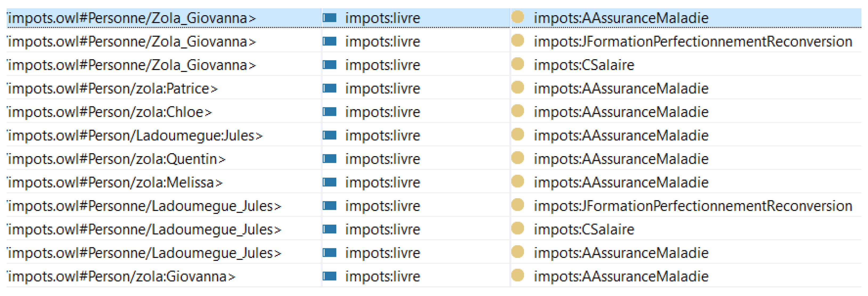This screenshot has height=296, width=868.
Task: Click impots:CSalaire for Zola_Giovanna
Action: 584,65
